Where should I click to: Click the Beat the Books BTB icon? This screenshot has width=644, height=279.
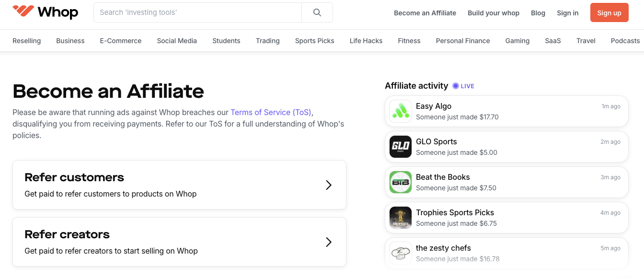pos(400,182)
